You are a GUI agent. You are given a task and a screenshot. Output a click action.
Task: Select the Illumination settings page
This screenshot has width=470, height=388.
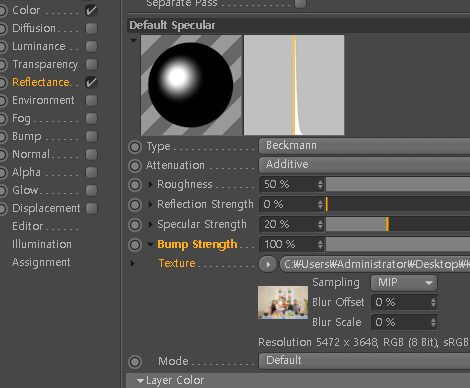[x=42, y=244]
